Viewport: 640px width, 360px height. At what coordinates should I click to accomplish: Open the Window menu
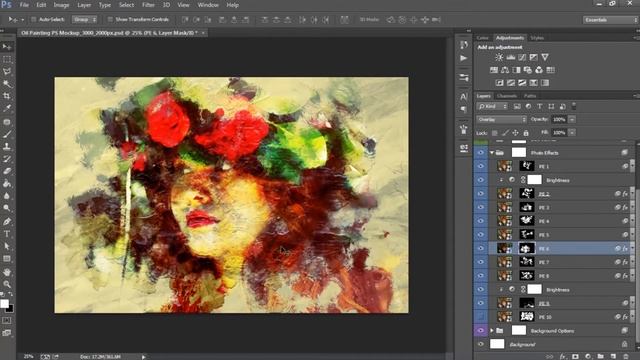coord(208,5)
